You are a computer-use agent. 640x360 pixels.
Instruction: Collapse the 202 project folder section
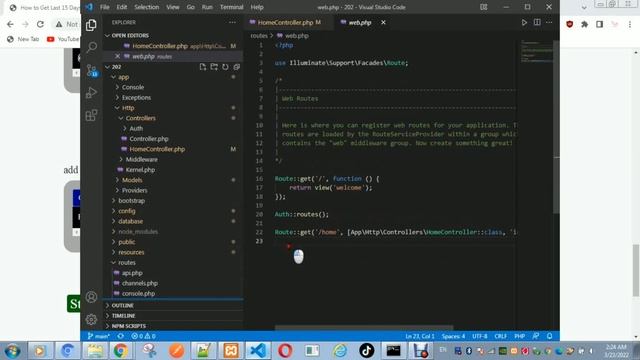[x=116, y=67]
